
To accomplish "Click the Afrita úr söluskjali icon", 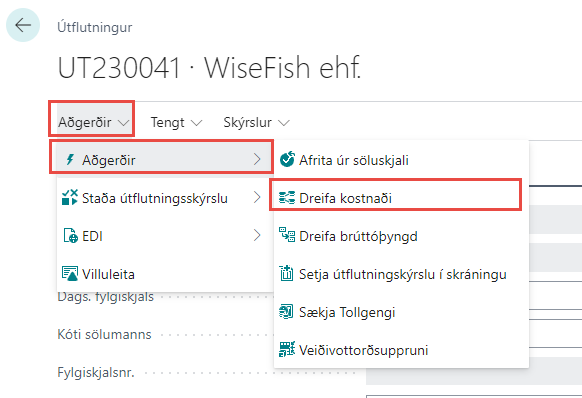I will [x=287, y=160].
